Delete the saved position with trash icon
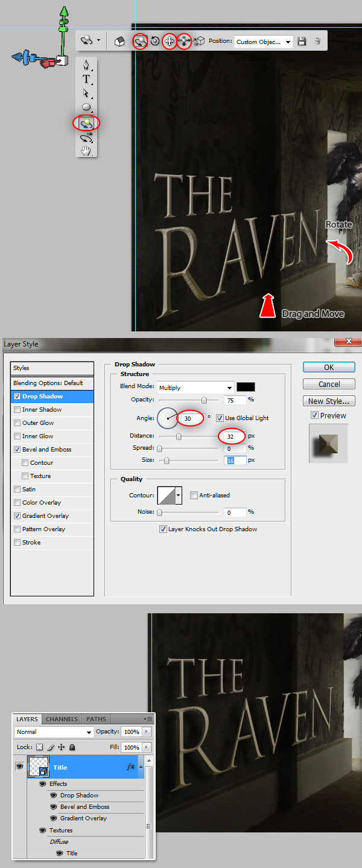This screenshot has height=868, width=362. (317, 41)
